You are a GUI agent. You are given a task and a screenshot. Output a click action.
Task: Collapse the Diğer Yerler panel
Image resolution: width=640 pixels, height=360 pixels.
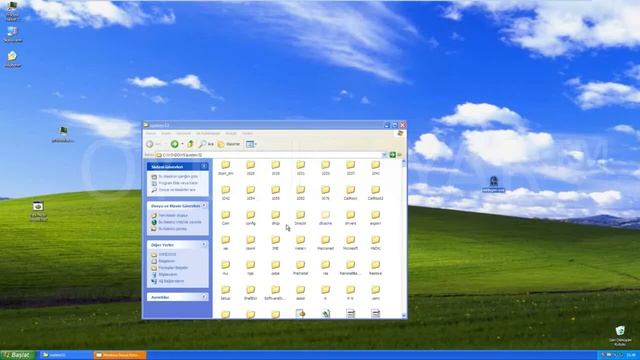point(204,244)
